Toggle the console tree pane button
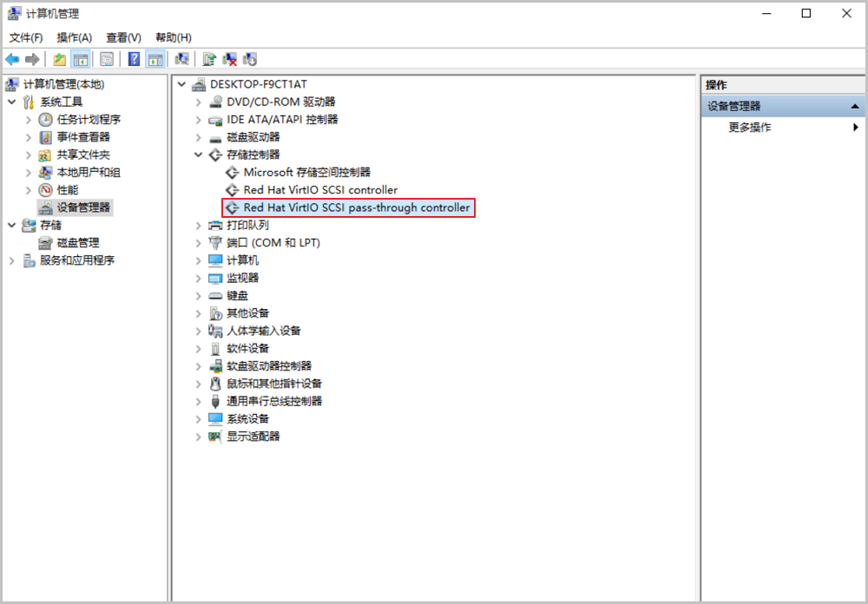The height and width of the screenshot is (604, 868). coord(80,59)
